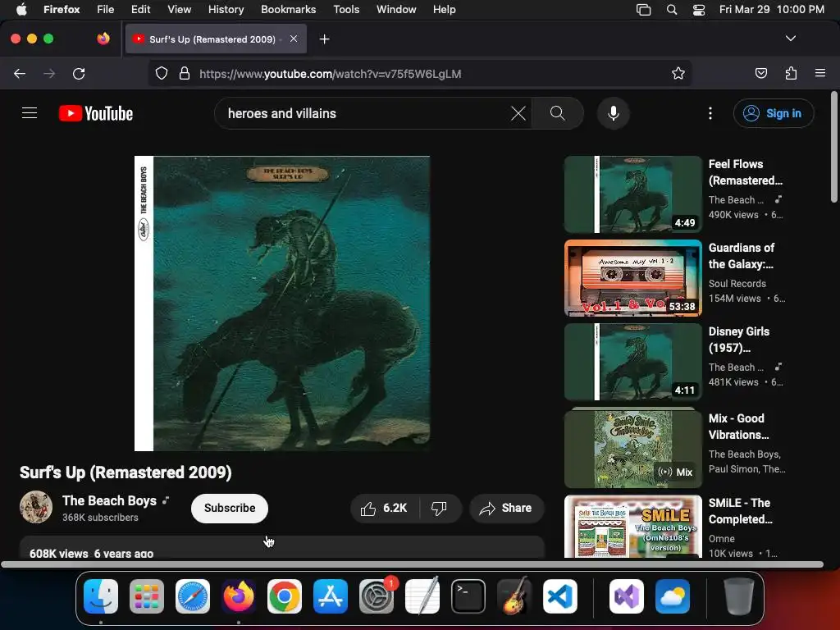
Task: Open Visual Studio Code from Dock
Action: tap(559, 596)
